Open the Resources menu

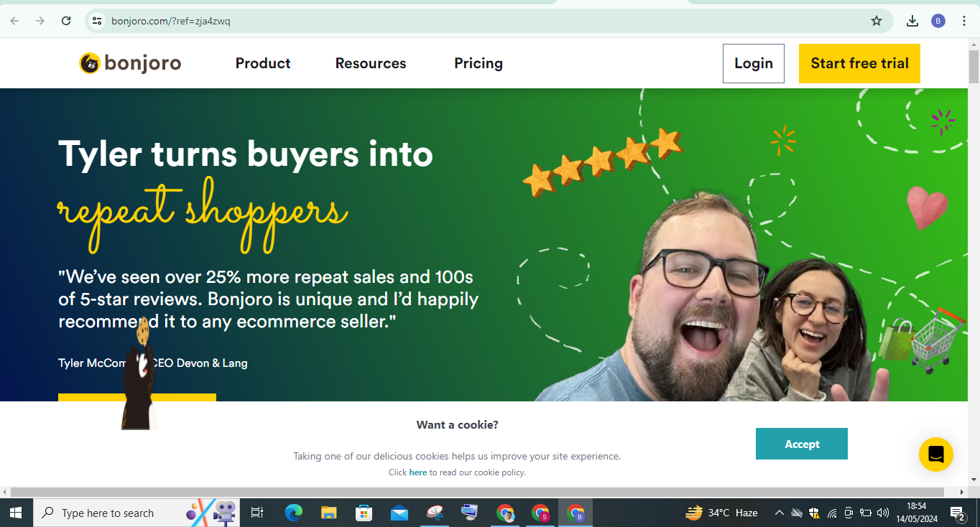point(371,63)
